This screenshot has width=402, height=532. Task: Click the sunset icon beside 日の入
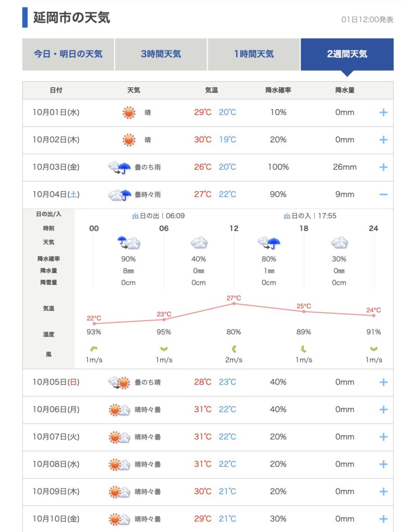[287, 216]
